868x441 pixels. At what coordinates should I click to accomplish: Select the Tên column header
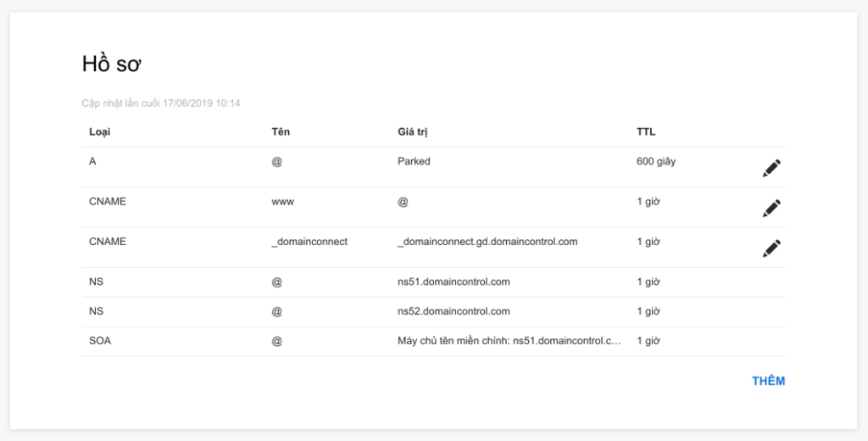click(281, 131)
